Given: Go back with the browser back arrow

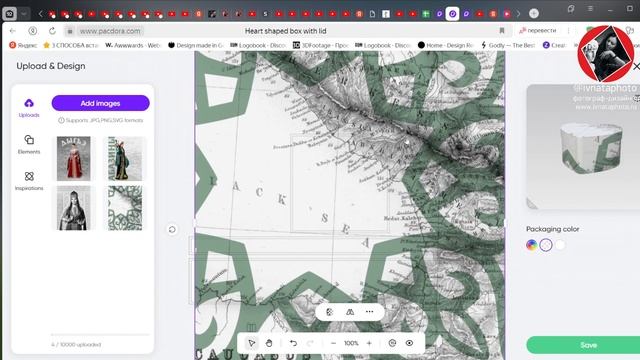Looking at the screenshot, I should point(13,31).
